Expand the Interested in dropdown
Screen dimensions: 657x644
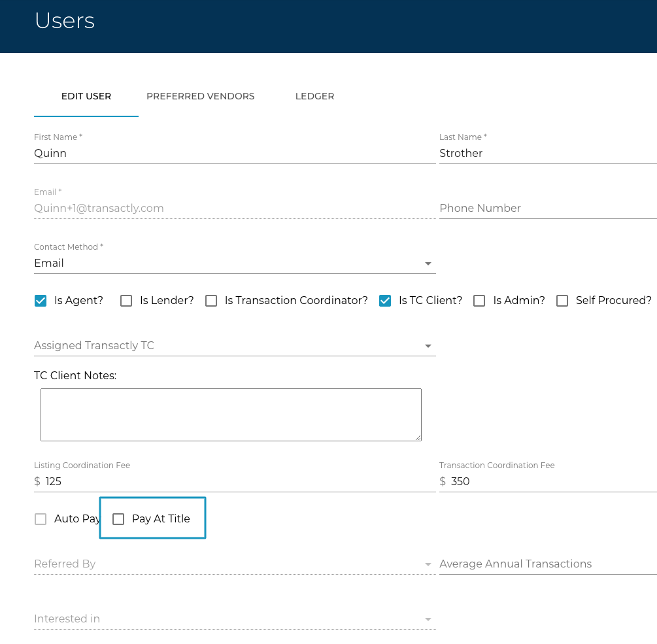tap(234, 619)
